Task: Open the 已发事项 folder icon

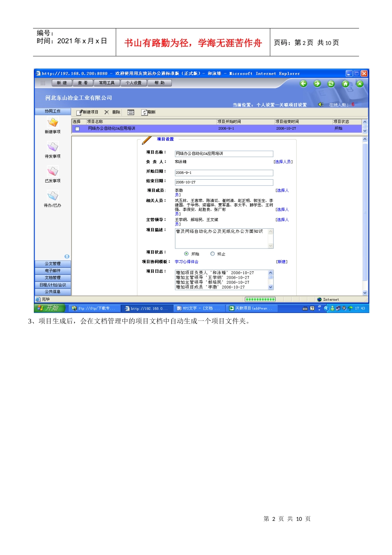Action: pos(53,171)
